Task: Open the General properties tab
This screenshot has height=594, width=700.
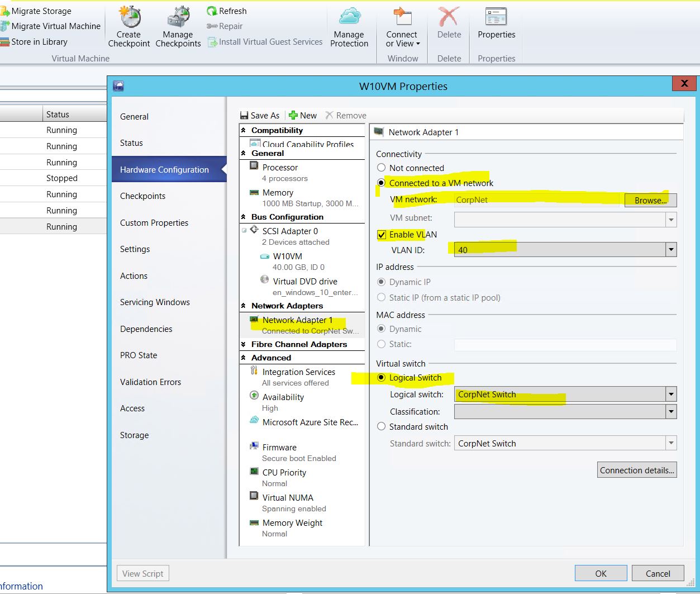Action: 134,117
